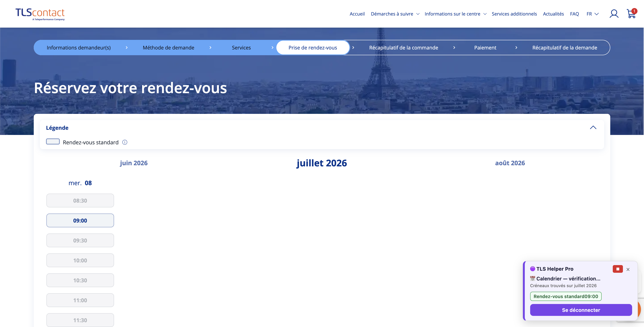Click the cart badge showing 1
The width and height of the screenshot is (644, 327).
pos(634,11)
